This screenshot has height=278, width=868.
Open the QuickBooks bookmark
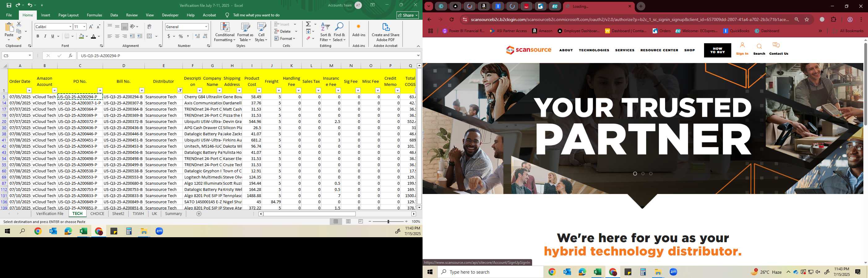coord(736,31)
